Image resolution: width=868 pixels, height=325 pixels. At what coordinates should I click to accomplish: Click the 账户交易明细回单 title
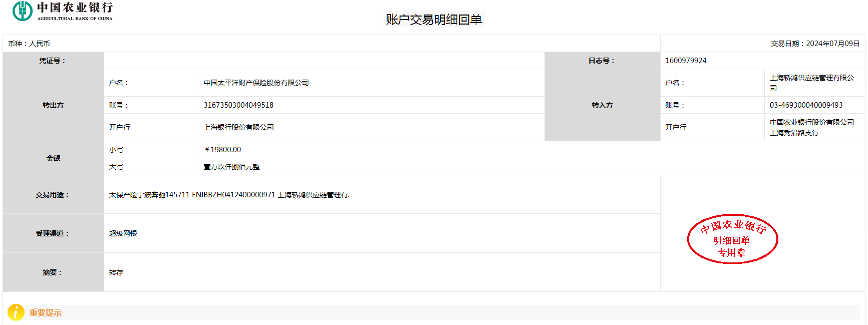coord(434,20)
